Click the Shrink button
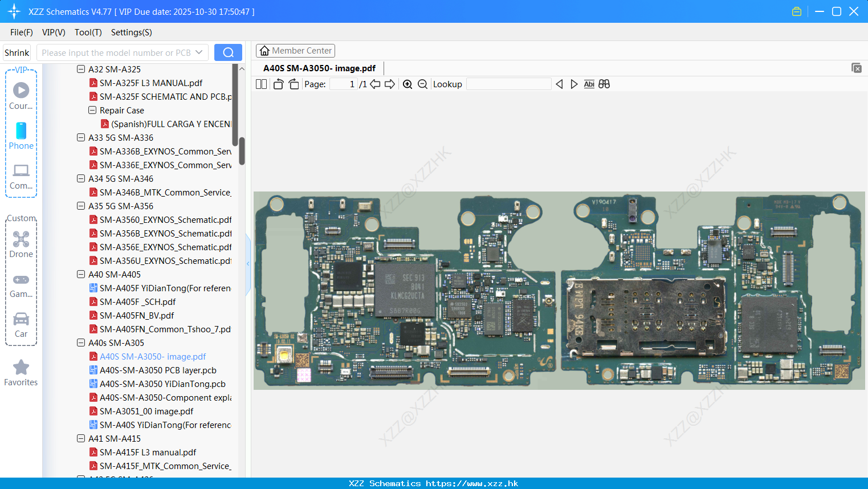The image size is (868, 489). (x=17, y=52)
